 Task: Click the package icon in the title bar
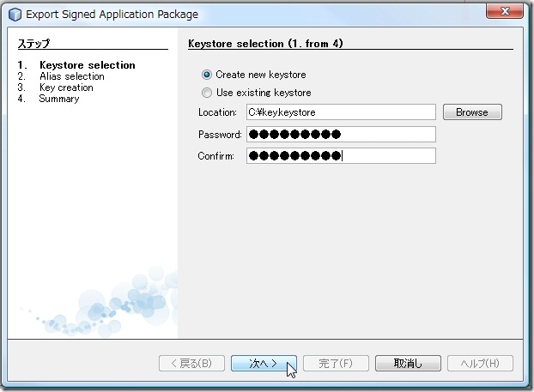(15, 15)
